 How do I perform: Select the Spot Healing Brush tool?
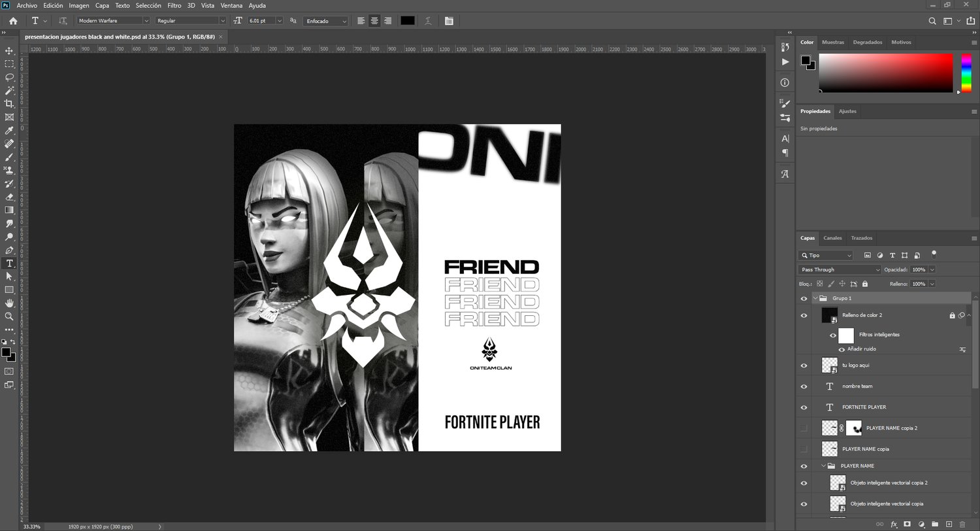(9, 144)
